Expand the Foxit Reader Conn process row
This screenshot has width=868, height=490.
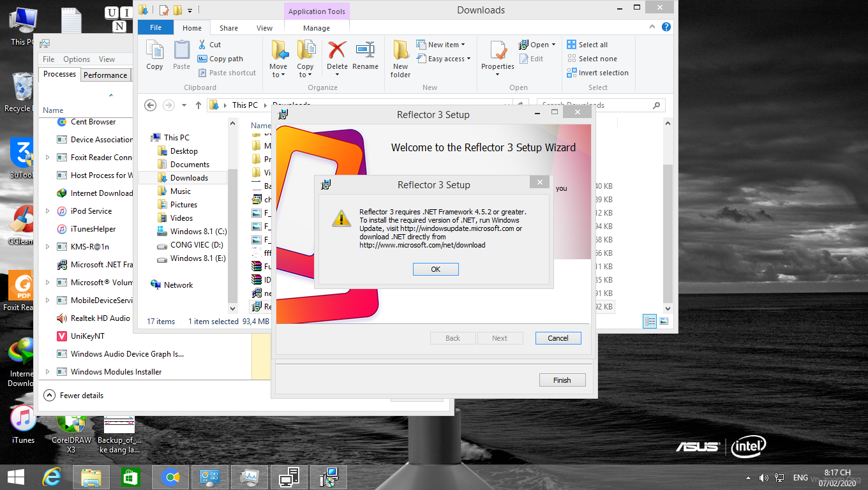pos(48,158)
